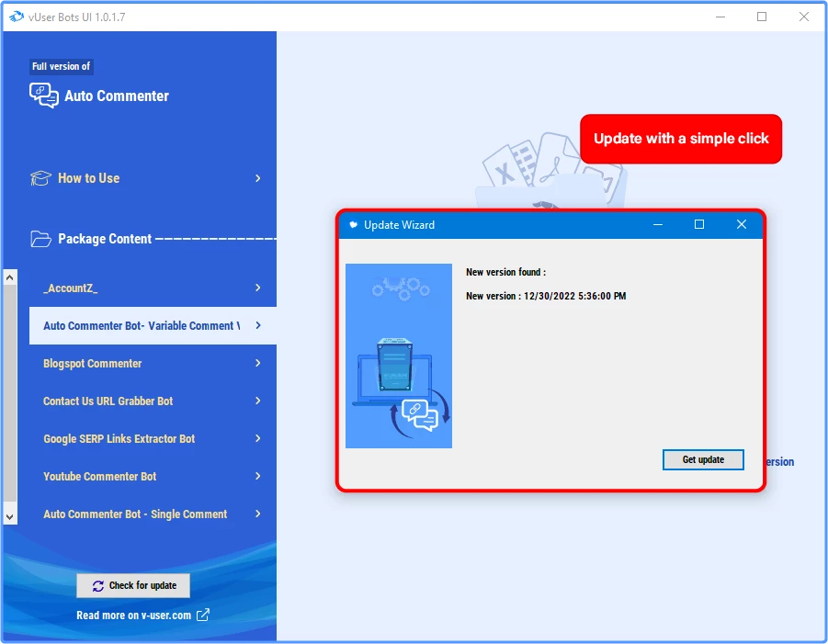The image size is (828, 644).
Task: Click the Package Content heading
Action: pos(105,239)
